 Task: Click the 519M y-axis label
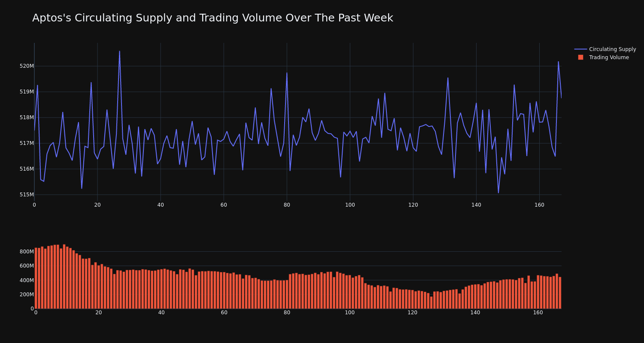click(x=27, y=92)
